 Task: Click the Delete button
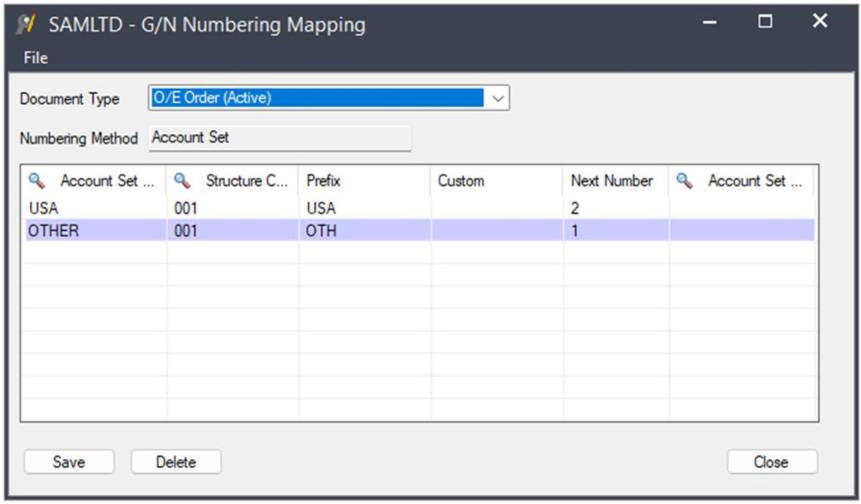pyautogui.click(x=176, y=462)
